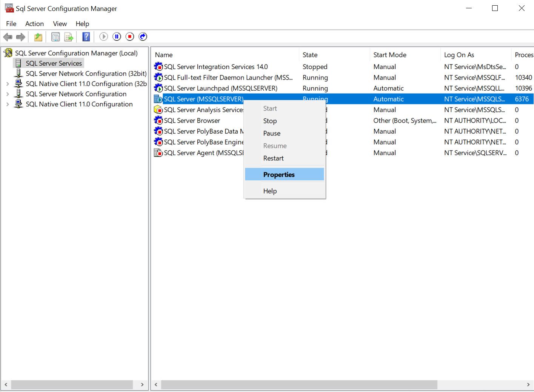This screenshot has height=392, width=534.
Task: Select SQL Server Network Configuration (32bit) tree item
Action: click(x=86, y=74)
